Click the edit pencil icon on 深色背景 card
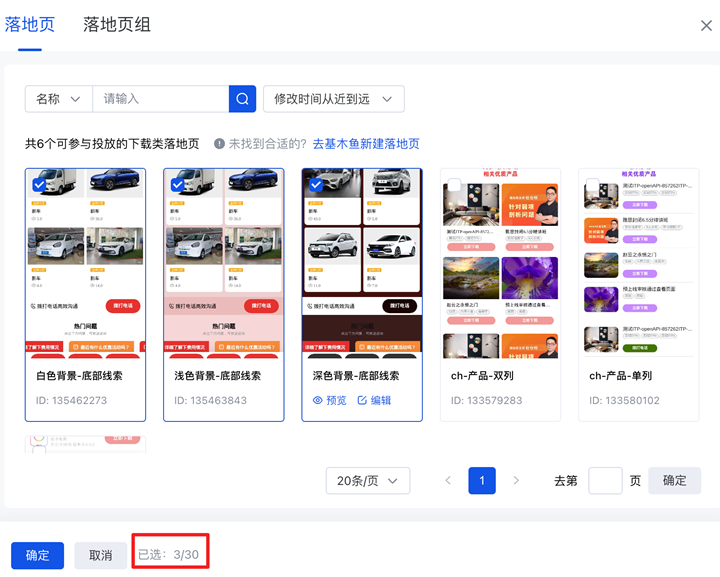Screen dimensions: 720x577 (x=362, y=400)
